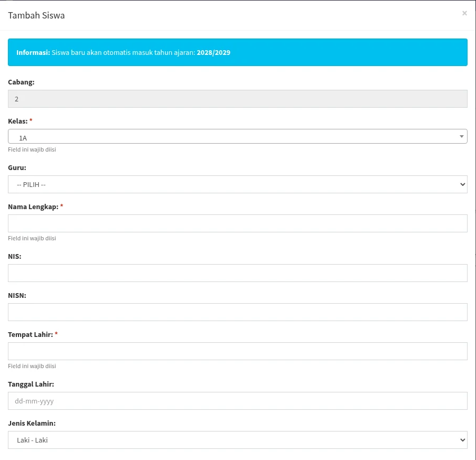
Task: Click the Tanggal Lahir date field
Action: point(237,401)
